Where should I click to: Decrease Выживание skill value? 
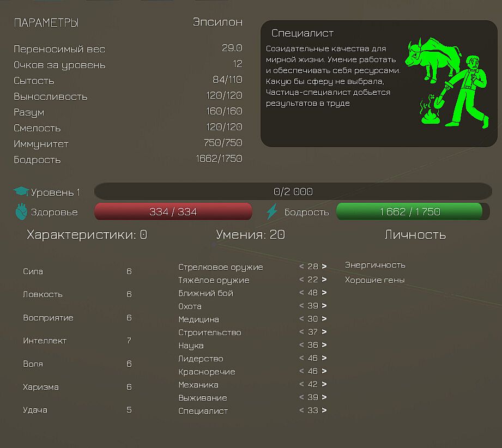coord(301,397)
